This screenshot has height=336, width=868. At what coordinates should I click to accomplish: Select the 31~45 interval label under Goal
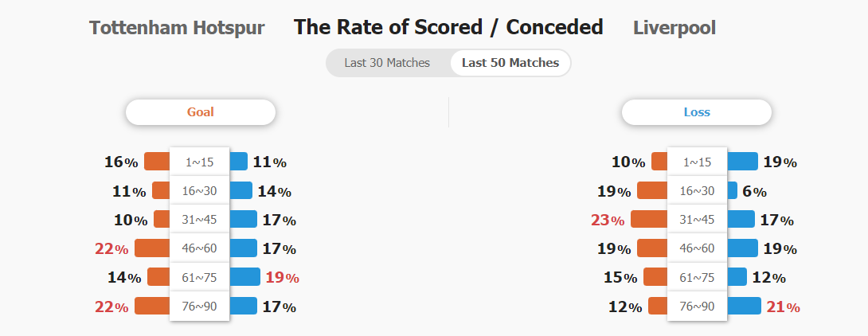click(200, 220)
